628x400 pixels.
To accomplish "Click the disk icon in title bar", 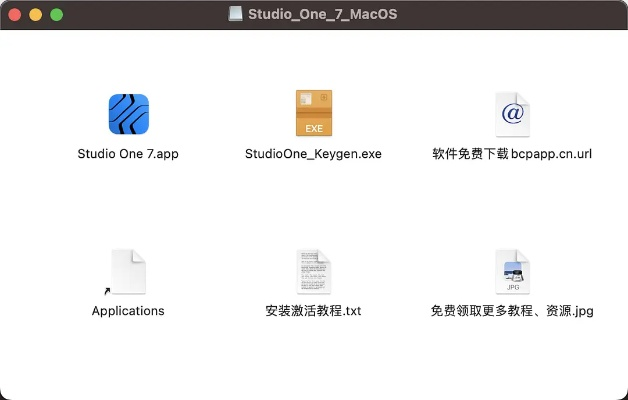I will tap(236, 14).
